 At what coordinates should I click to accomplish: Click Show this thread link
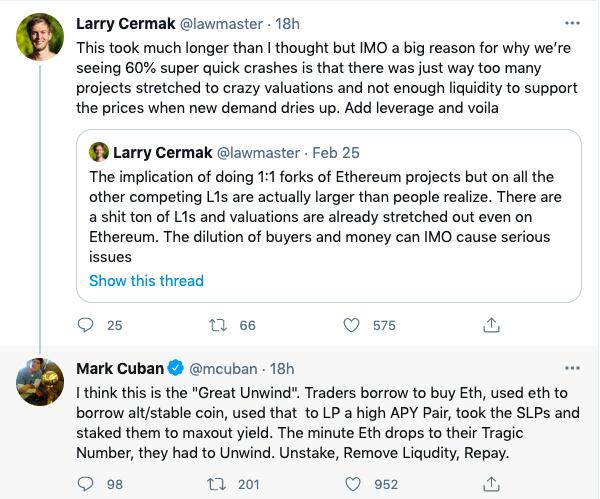(x=146, y=281)
